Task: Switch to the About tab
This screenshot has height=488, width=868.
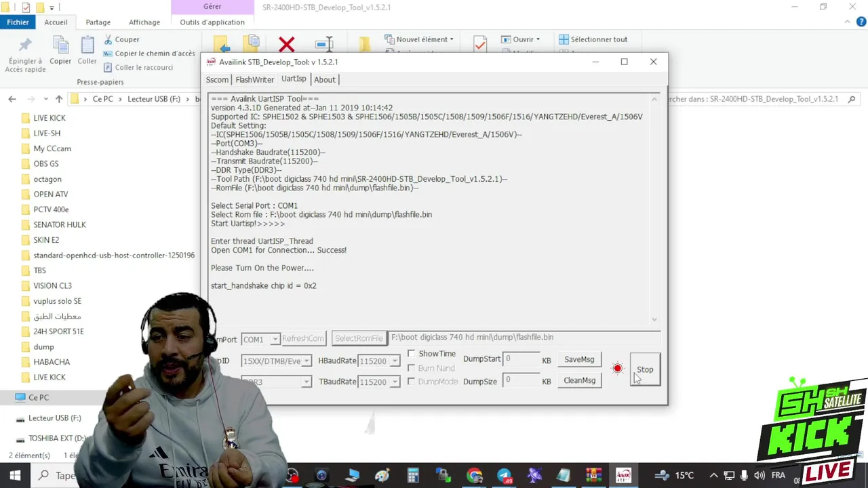Action: [x=325, y=79]
